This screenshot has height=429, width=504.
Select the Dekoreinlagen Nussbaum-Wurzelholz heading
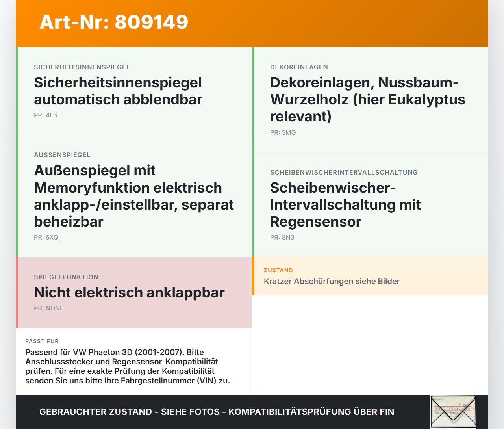(368, 99)
